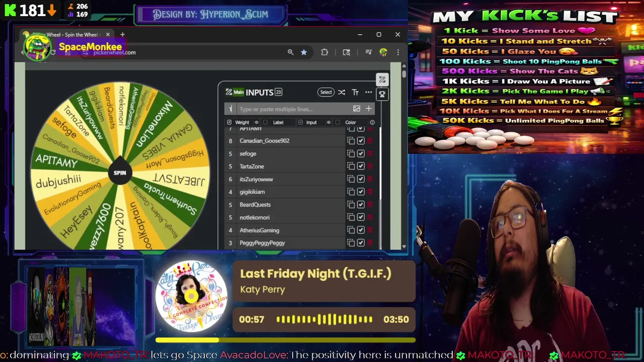Open the pencil inputs panel tab

(382, 79)
